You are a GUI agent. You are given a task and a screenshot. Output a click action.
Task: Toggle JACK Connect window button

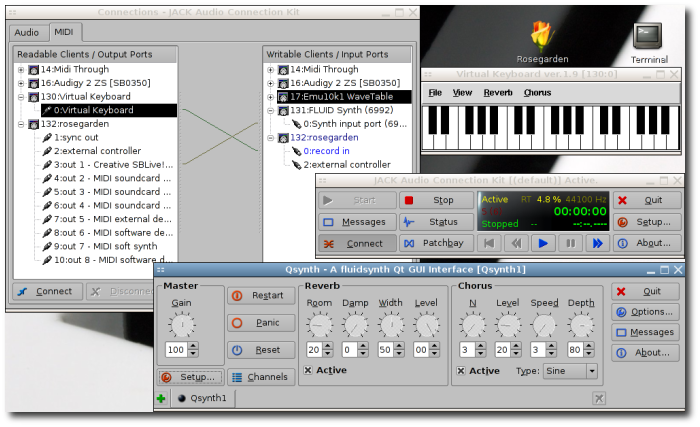[357, 243]
